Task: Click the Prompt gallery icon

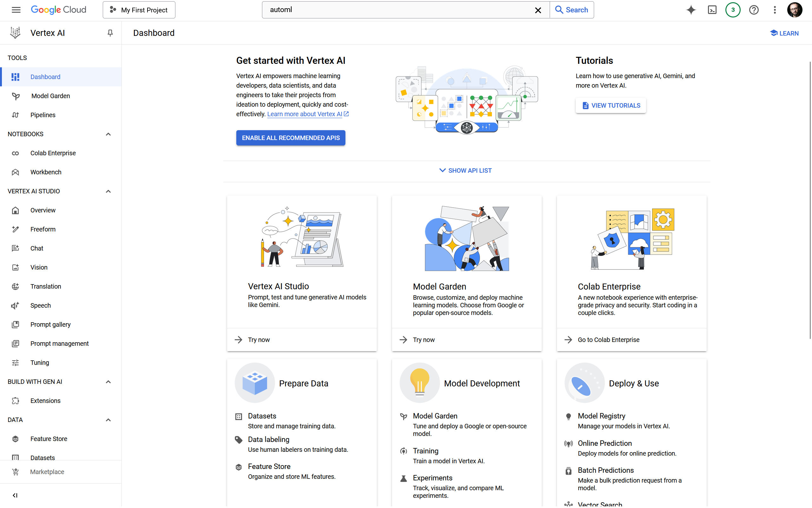Action: pyautogui.click(x=16, y=324)
